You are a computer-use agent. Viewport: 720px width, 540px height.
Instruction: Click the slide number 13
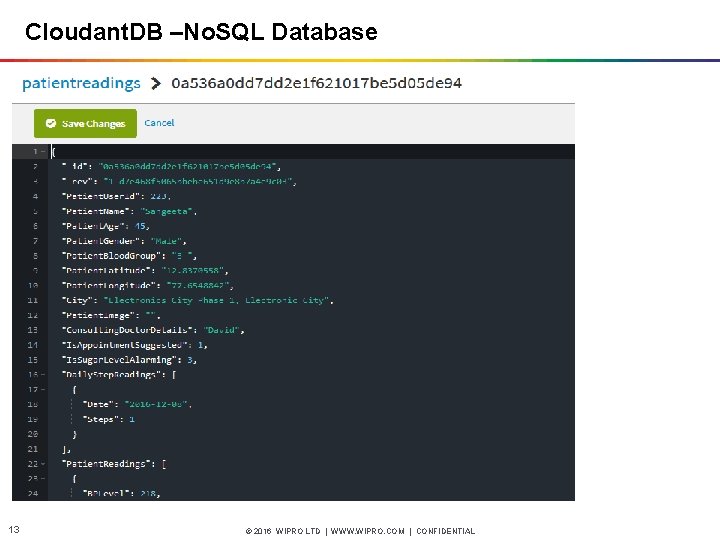[x=14, y=529]
